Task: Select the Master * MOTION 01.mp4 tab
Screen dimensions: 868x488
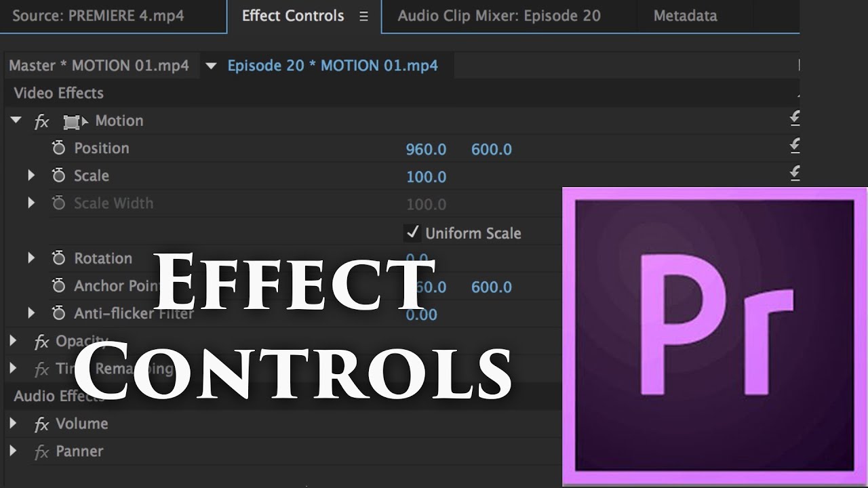Action: click(x=99, y=66)
